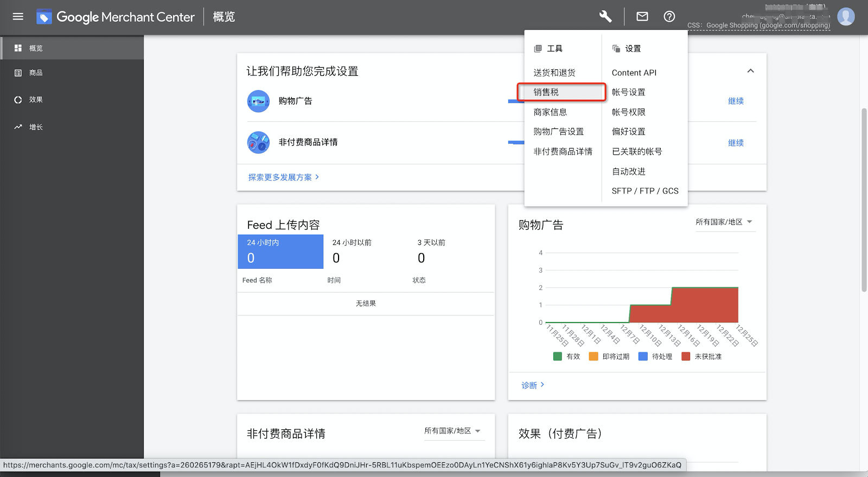Open 帐号设置 from the settings column

628,92
